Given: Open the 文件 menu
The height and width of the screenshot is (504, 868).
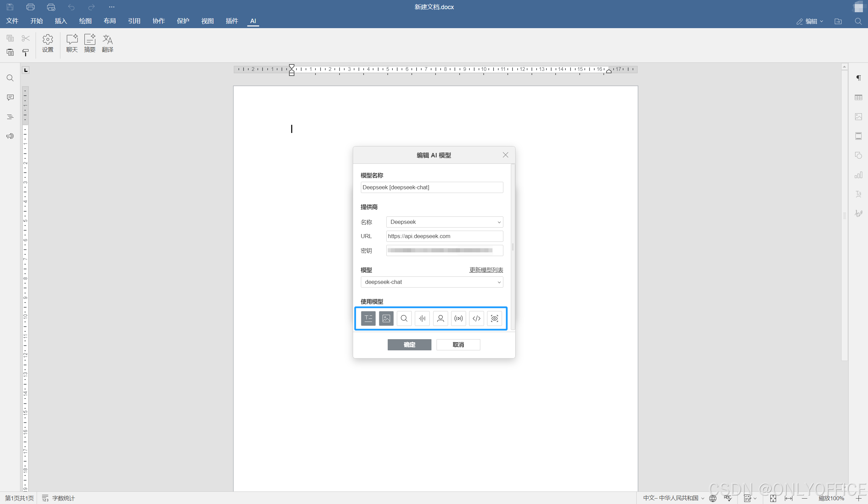Looking at the screenshot, I should click(x=12, y=21).
